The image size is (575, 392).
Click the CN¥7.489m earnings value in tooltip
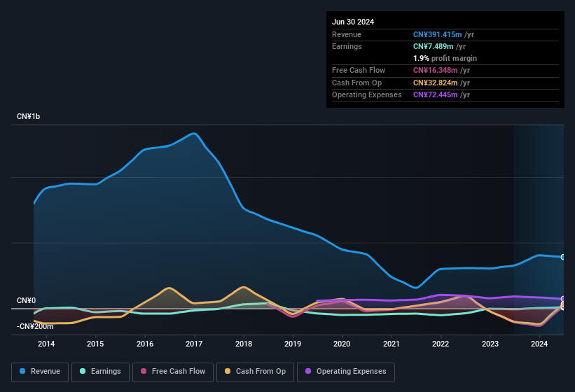click(433, 46)
